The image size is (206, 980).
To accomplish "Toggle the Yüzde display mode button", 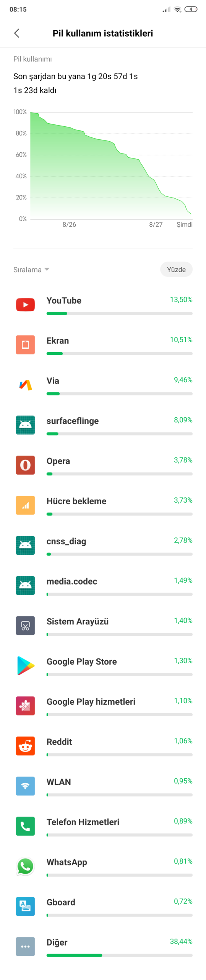I will point(176,269).
